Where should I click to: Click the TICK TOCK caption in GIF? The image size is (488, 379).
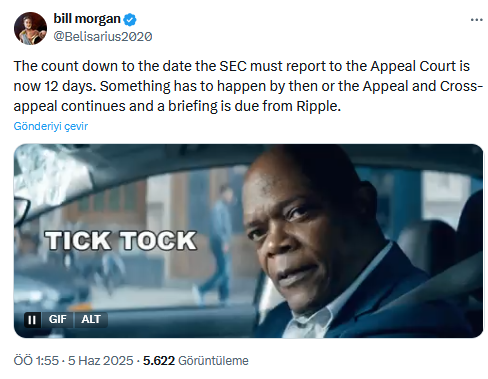(x=121, y=241)
